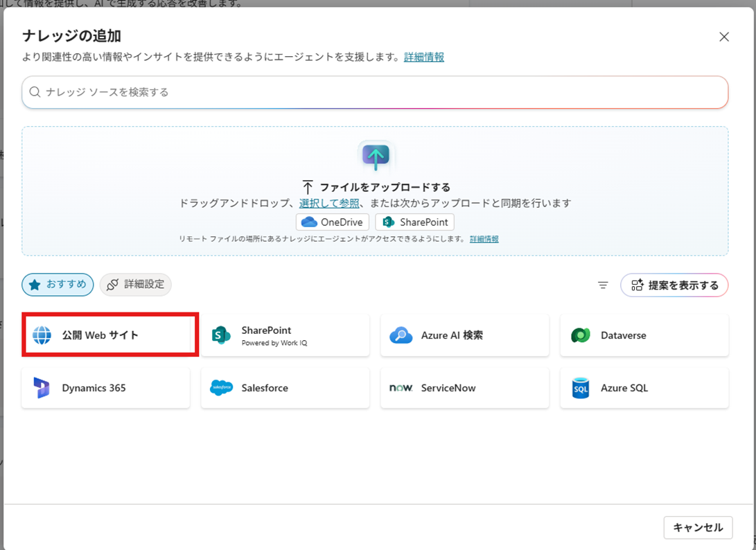Click the sparkle icon on 提案を表示する
This screenshot has height=550, width=756.
tap(638, 285)
